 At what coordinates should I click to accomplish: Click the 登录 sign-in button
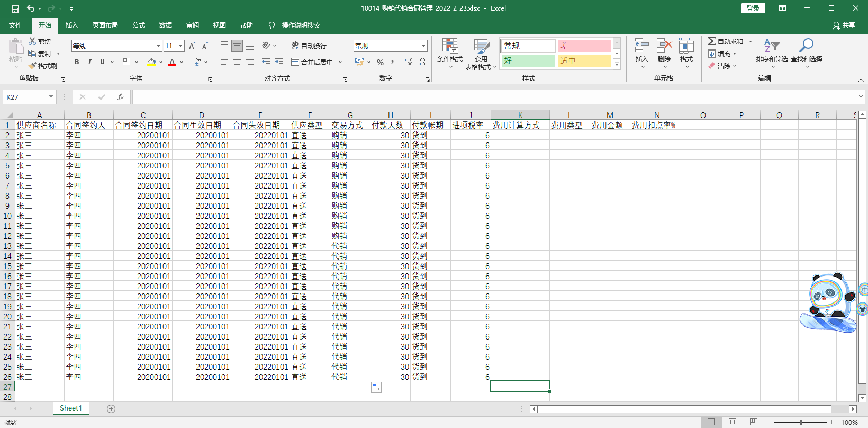[x=753, y=8]
